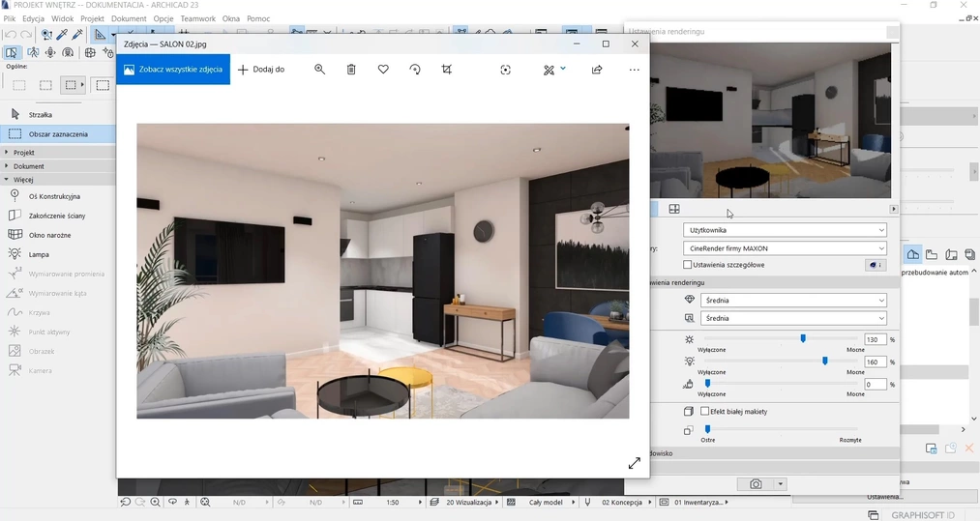Click the undo arrow in ArchiCAD toolbar
Image resolution: width=980 pixels, height=521 pixels.
pyautogui.click(x=11, y=35)
